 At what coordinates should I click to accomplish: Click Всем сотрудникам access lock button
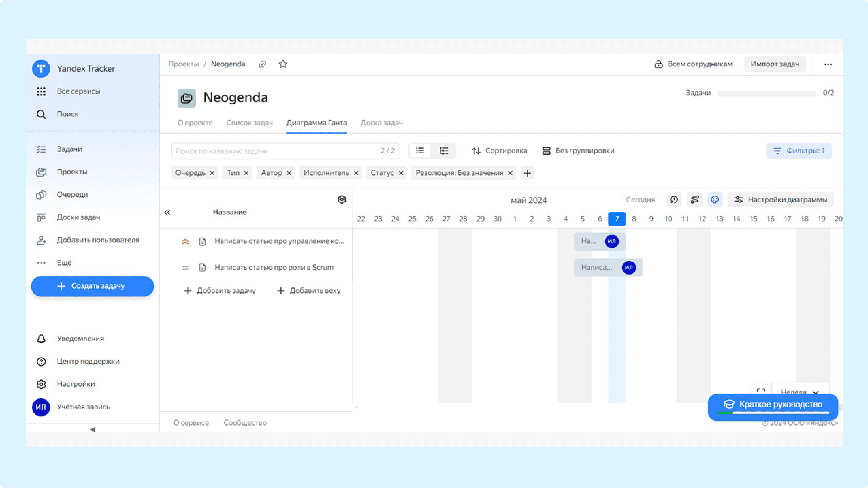coord(694,64)
